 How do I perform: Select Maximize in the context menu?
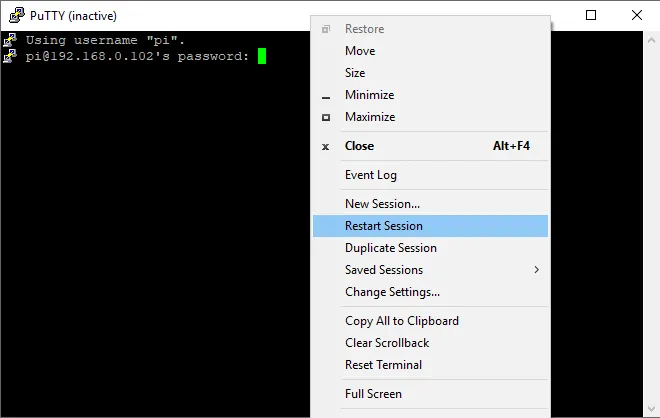[x=430, y=117]
